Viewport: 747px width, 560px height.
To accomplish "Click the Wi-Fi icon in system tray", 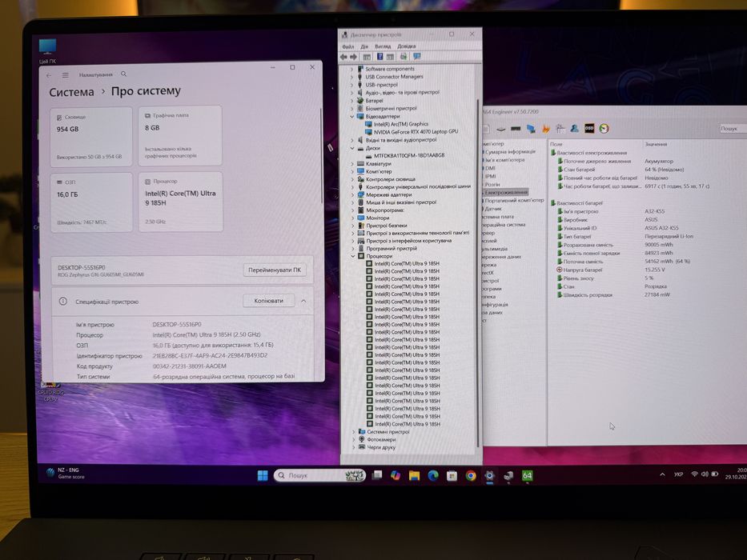I will point(695,474).
